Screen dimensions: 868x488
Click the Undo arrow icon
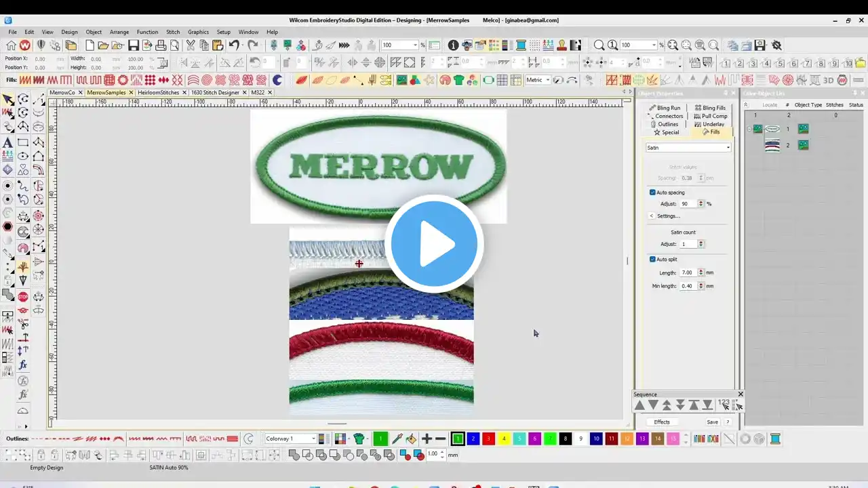[x=234, y=45]
